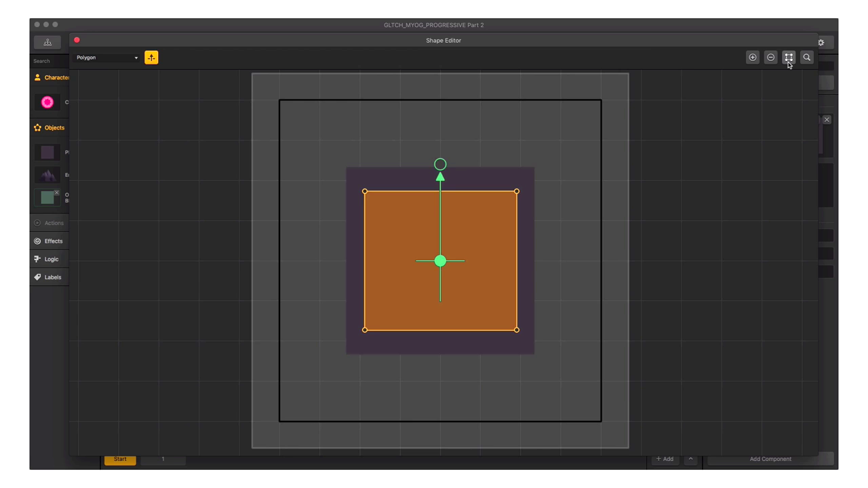Click the scene hierarchy tree icon
Image resolution: width=868 pixels, height=488 pixels.
(47, 43)
